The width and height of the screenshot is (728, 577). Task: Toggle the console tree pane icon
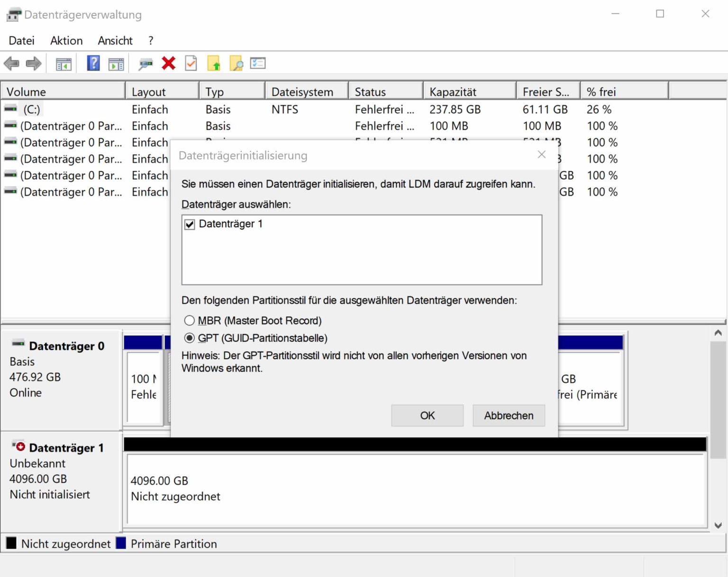tap(64, 63)
